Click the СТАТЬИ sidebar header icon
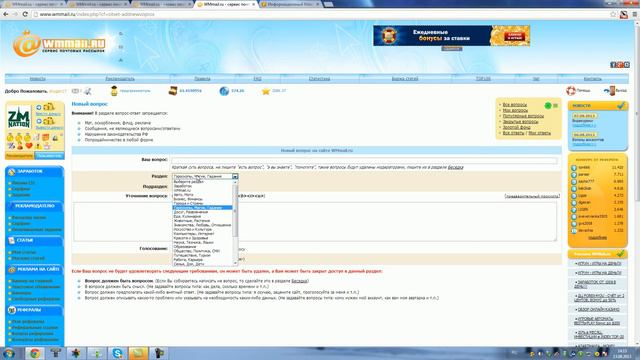Image resolution: width=640 pixels, height=360 pixels. click(12, 240)
